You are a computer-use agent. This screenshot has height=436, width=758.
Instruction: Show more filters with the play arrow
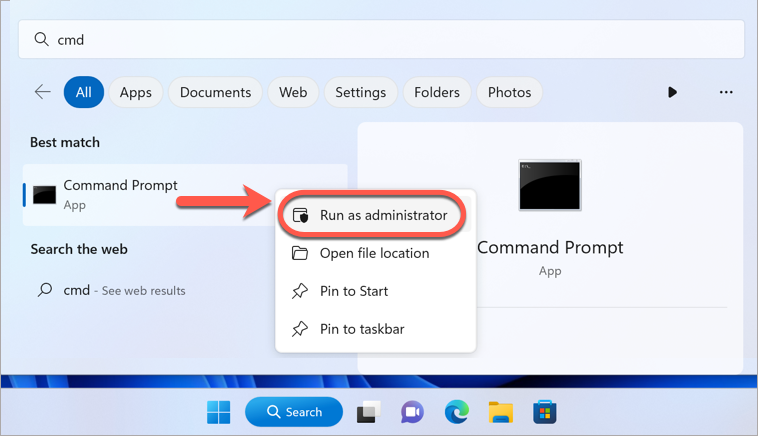click(672, 92)
